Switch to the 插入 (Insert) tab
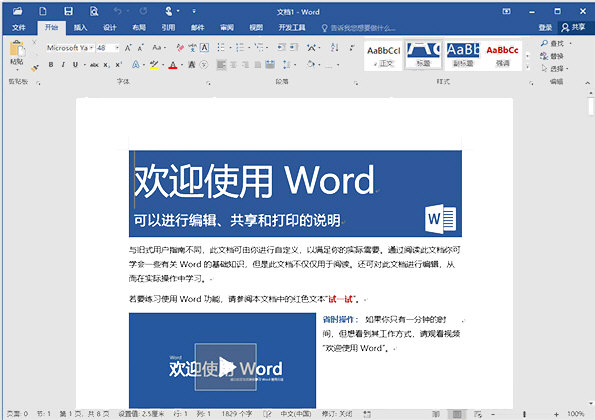Image resolution: width=595 pixels, height=420 pixels. pyautogui.click(x=80, y=28)
